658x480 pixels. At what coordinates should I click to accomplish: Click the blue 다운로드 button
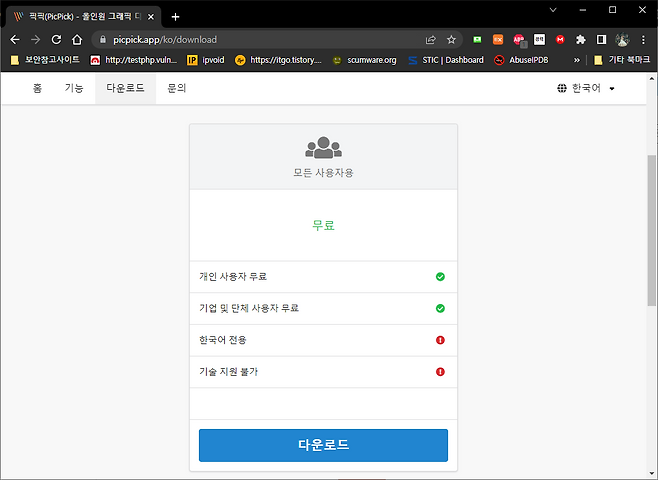[x=323, y=445]
